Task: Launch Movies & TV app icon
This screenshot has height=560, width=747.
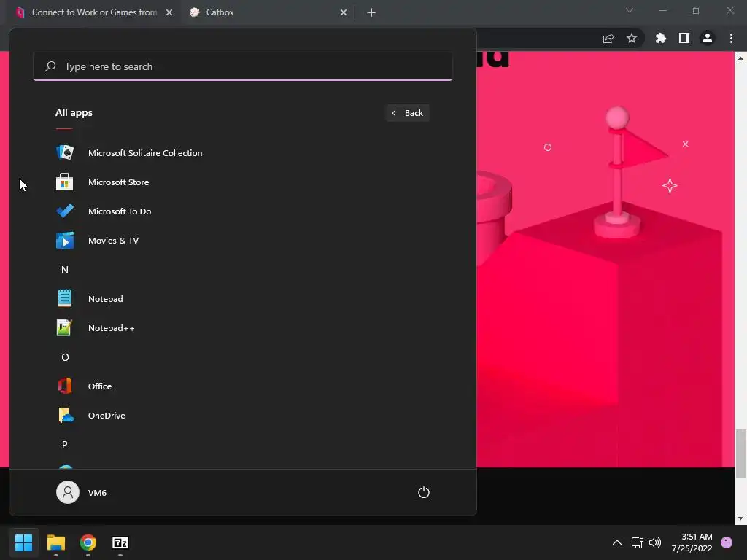Action: (65, 241)
